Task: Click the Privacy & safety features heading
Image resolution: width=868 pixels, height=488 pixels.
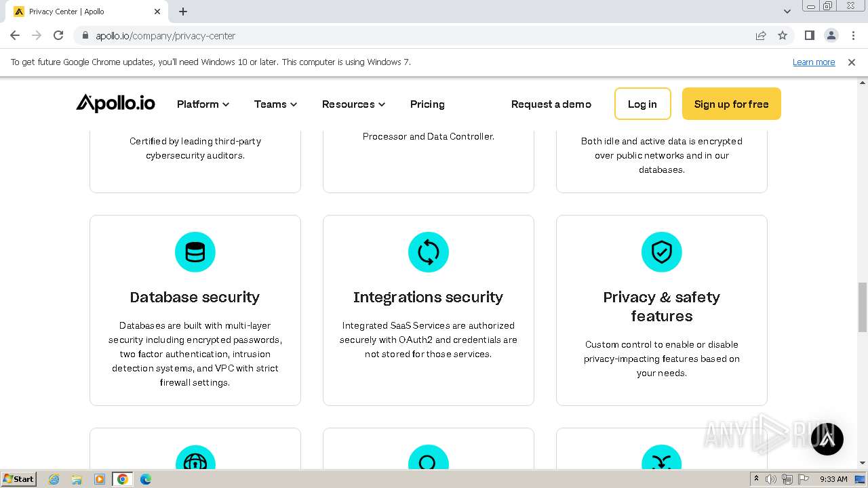Action: pyautogui.click(x=662, y=306)
